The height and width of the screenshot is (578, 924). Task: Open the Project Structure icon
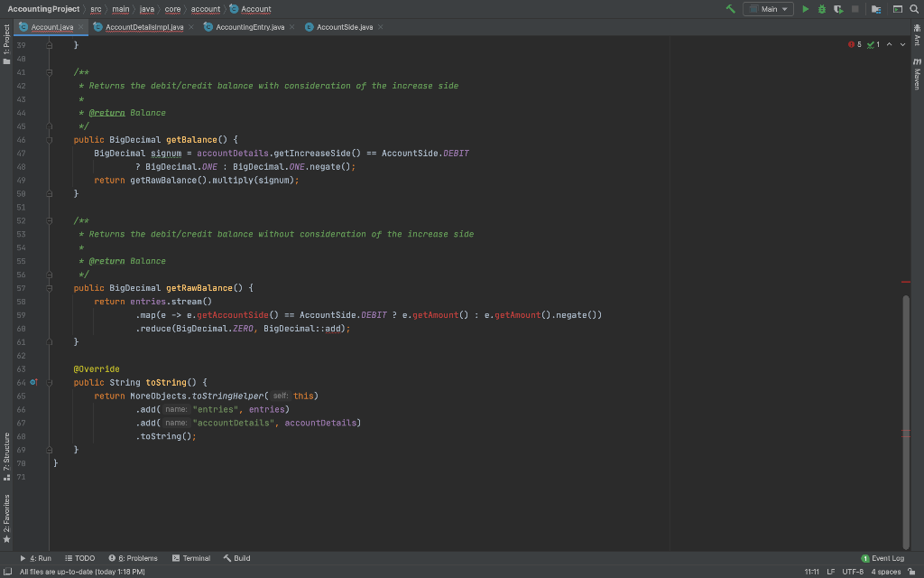click(875, 9)
